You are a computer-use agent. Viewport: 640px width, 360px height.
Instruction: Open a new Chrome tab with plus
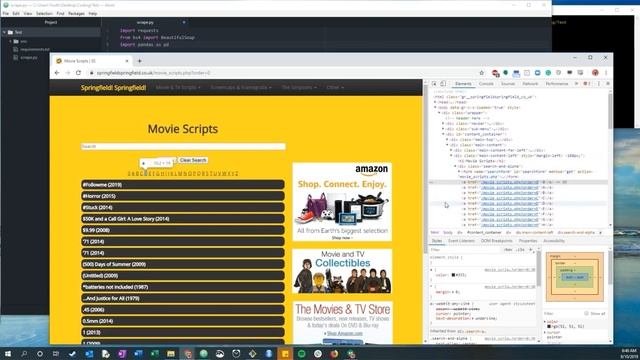(140, 61)
